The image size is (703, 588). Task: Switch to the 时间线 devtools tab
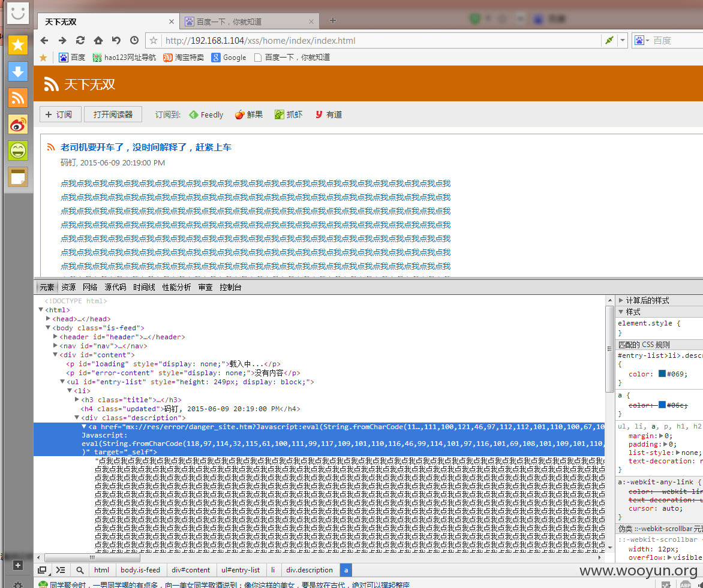(x=144, y=287)
